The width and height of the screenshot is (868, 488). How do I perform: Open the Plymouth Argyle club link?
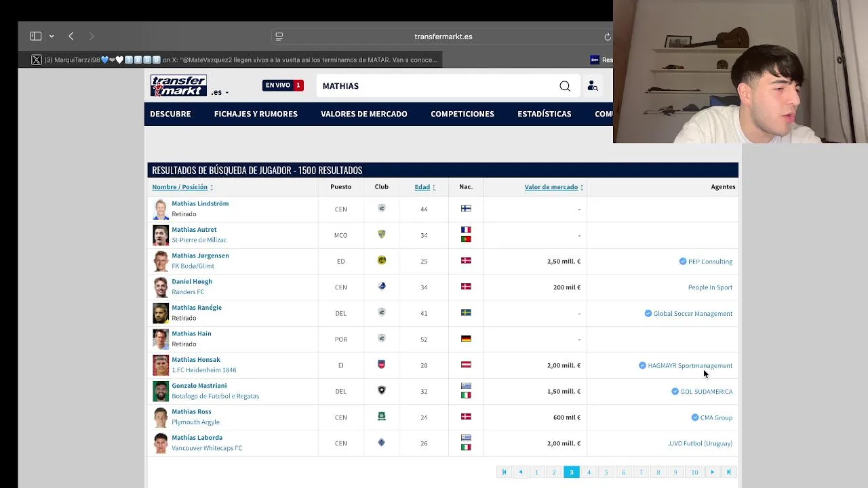point(195,422)
